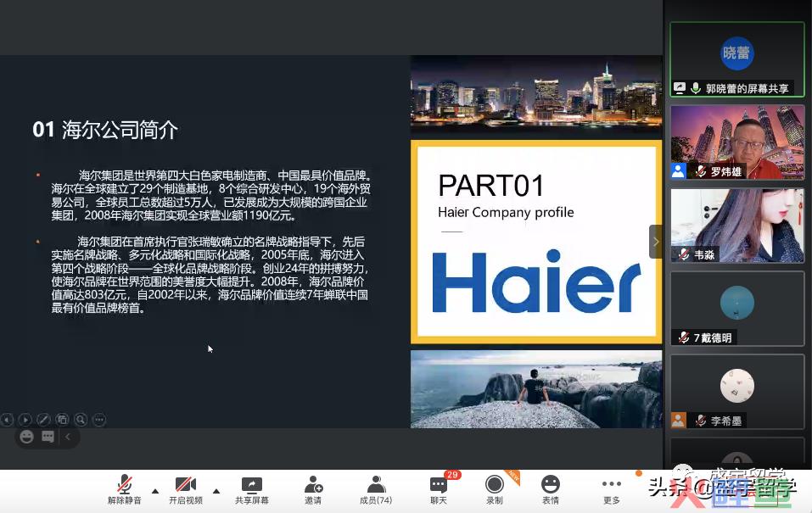Click 郭晓蕾 green microphone icon

696,88
